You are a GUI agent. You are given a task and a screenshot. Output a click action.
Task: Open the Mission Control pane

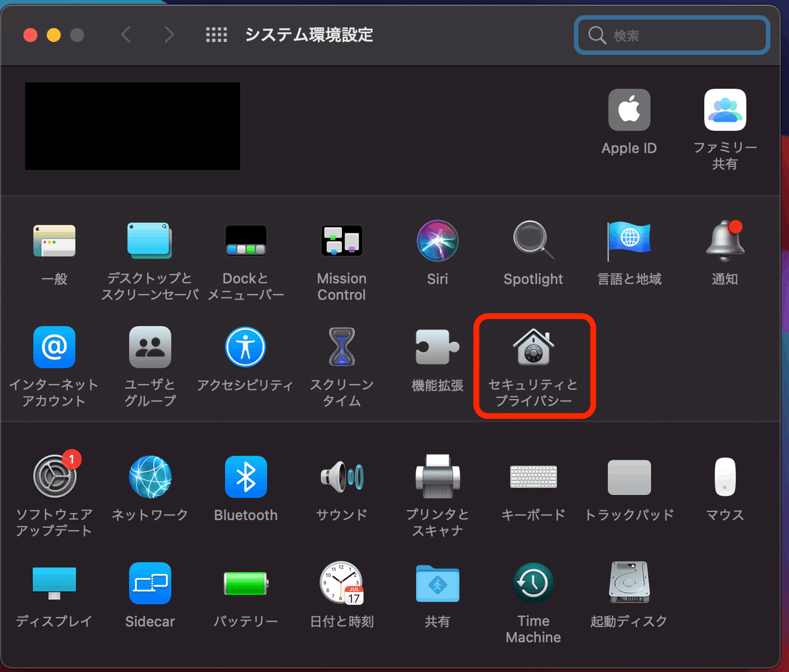pyautogui.click(x=341, y=241)
